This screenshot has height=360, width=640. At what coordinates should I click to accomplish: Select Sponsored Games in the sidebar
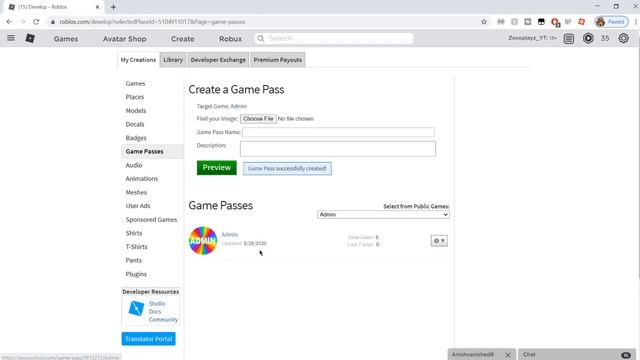pos(151,220)
